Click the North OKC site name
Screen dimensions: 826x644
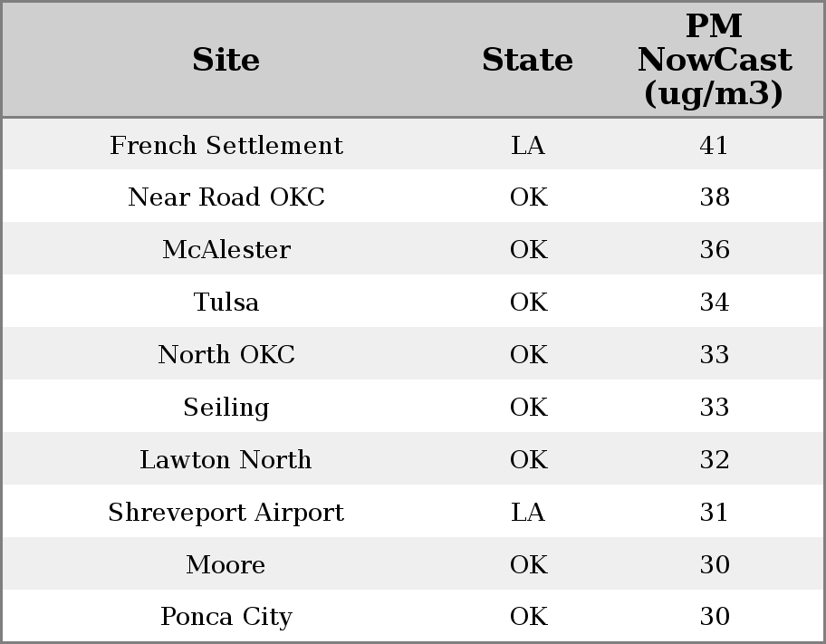tap(226, 355)
